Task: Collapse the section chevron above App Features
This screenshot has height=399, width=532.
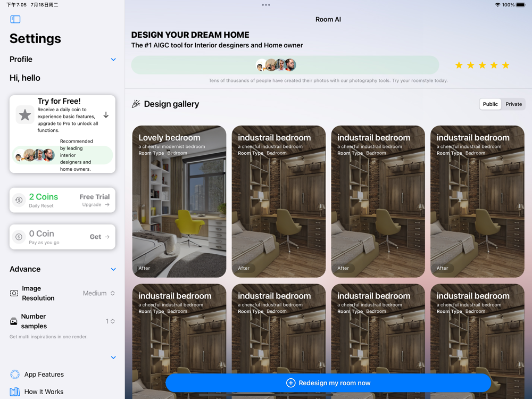Action: (113, 358)
